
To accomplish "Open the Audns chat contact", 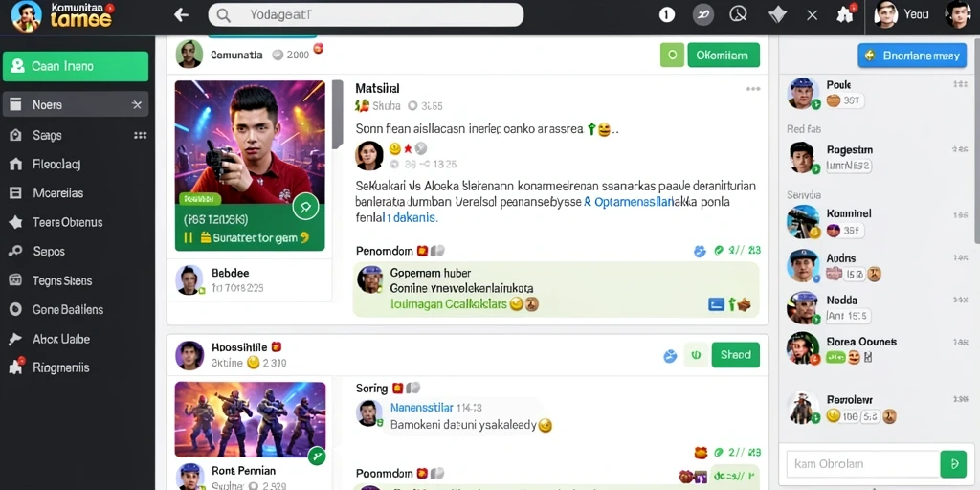I will (x=875, y=265).
